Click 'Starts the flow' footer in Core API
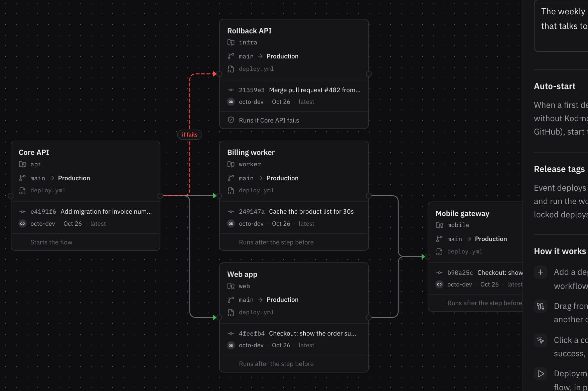The image size is (588, 391). [x=51, y=242]
